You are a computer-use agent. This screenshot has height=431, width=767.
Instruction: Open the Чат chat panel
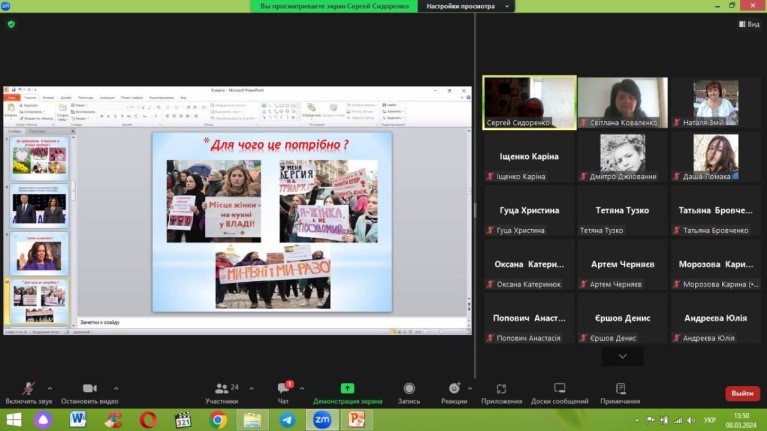[283, 393]
